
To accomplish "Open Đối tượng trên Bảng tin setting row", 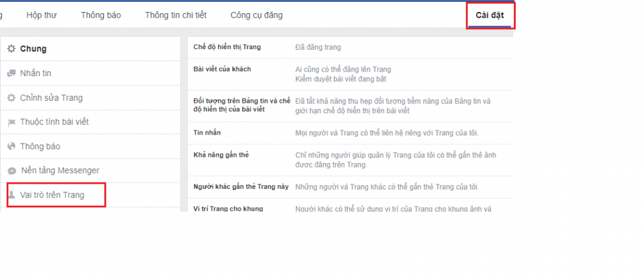I will [x=350, y=106].
